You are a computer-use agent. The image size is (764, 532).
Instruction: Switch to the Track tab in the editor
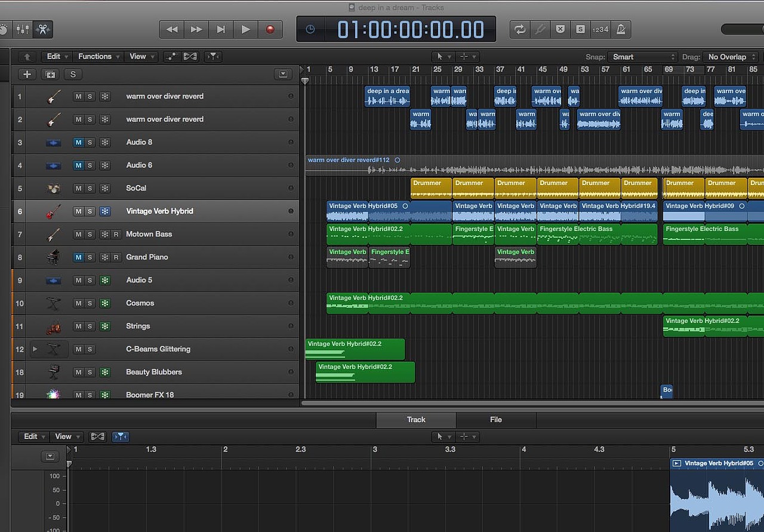416,420
